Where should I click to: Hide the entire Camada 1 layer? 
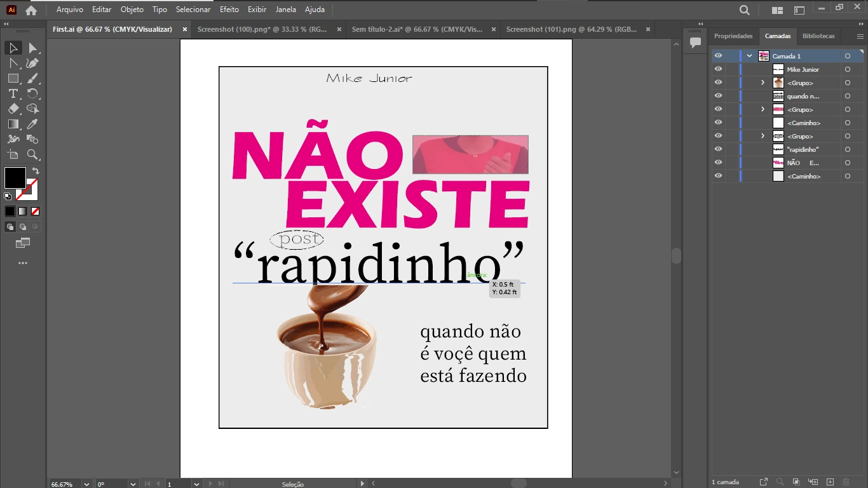point(718,56)
